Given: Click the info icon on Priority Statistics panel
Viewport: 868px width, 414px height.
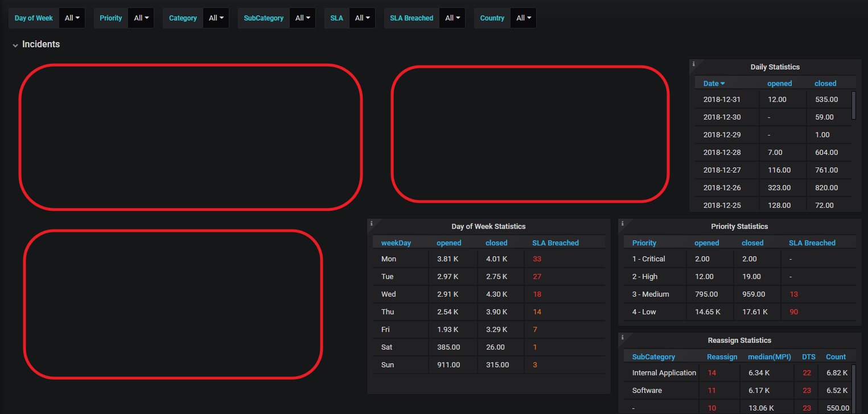Looking at the screenshot, I should coord(622,224).
